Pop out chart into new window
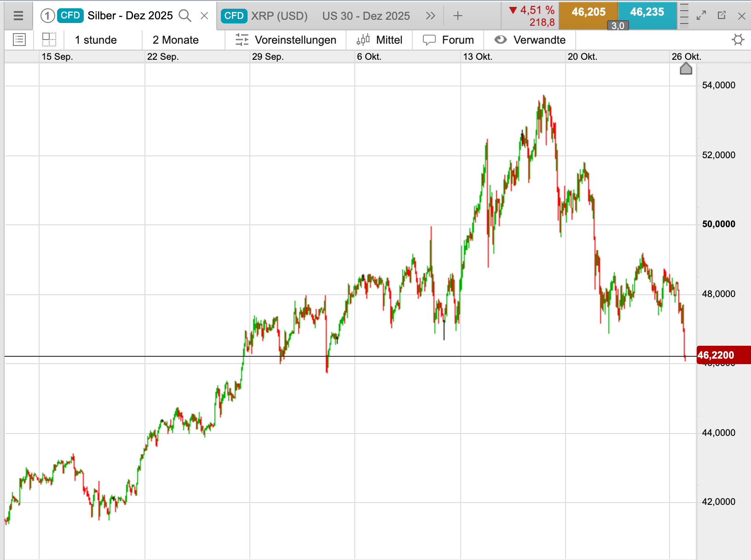The image size is (751, 560). pos(722,16)
